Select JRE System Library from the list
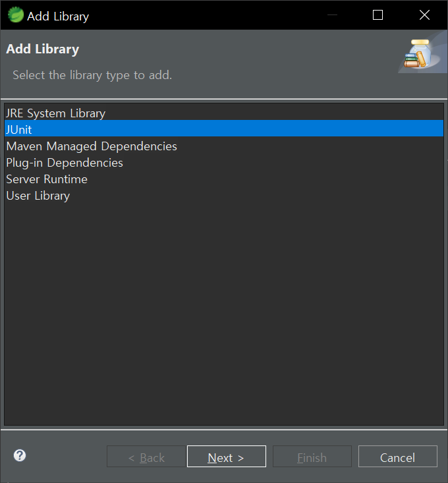The image size is (448, 483). click(x=55, y=113)
